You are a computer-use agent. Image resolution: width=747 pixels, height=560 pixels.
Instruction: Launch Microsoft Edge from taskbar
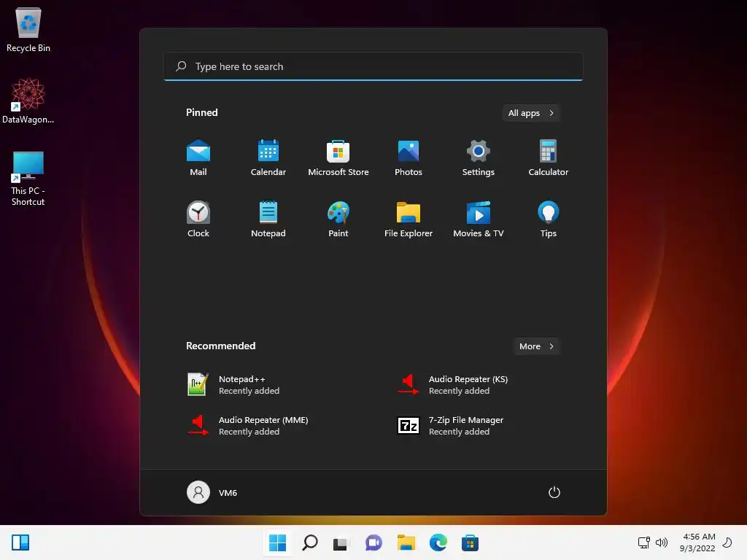point(438,542)
